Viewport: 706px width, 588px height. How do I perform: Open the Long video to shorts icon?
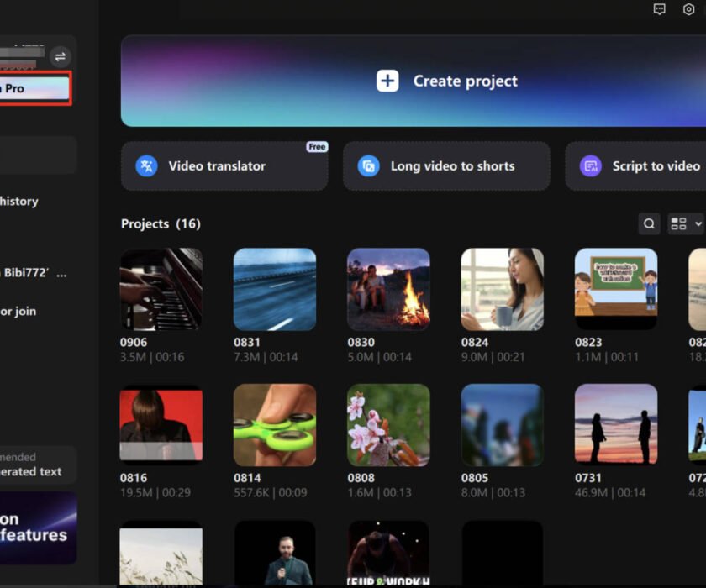coord(368,166)
